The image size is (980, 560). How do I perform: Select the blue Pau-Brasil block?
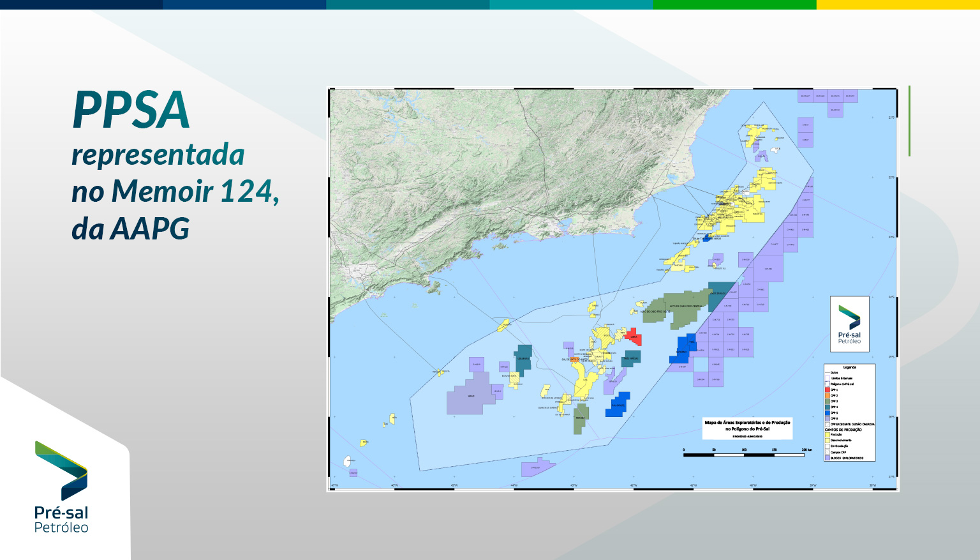click(x=618, y=405)
